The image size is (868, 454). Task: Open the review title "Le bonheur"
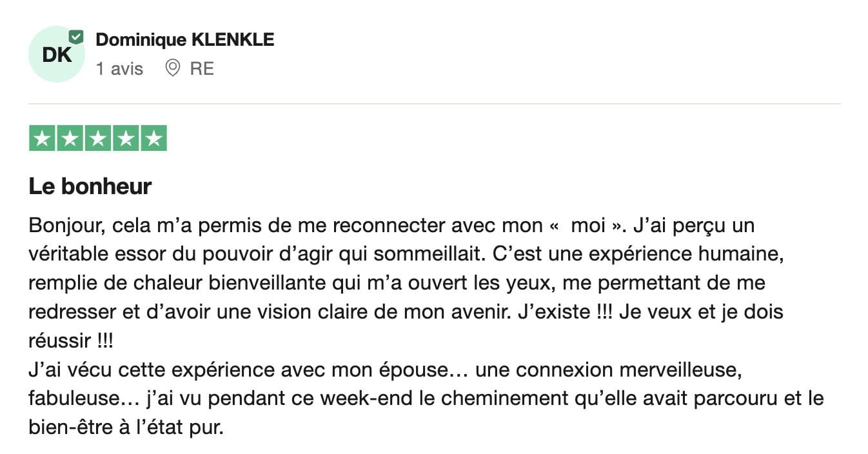pos(90,186)
